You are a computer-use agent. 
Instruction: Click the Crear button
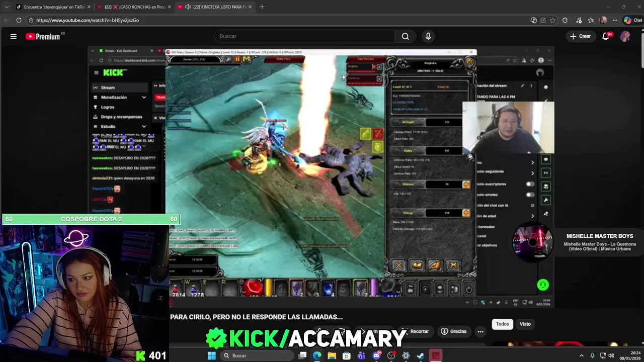click(x=580, y=36)
